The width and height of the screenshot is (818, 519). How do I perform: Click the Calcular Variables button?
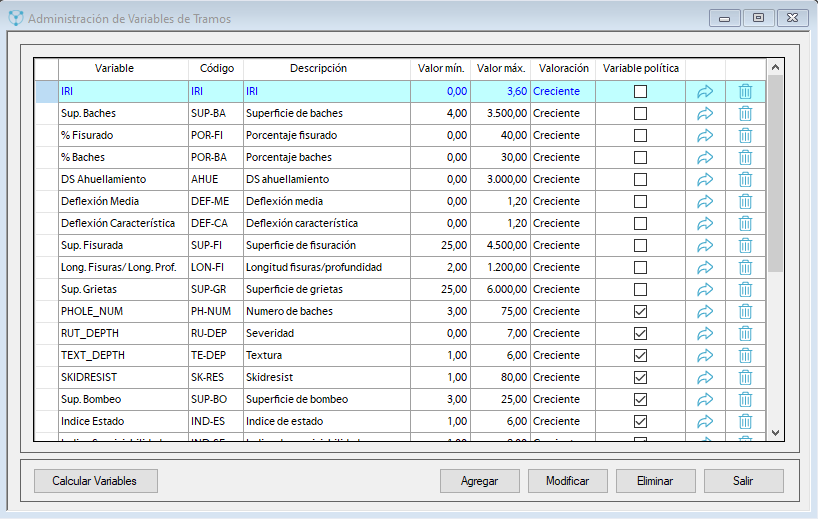pyautogui.click(x=95, y=481)
